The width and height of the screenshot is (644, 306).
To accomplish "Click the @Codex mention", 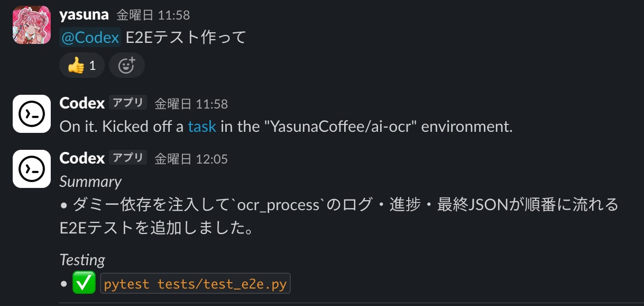I will 90,38.
